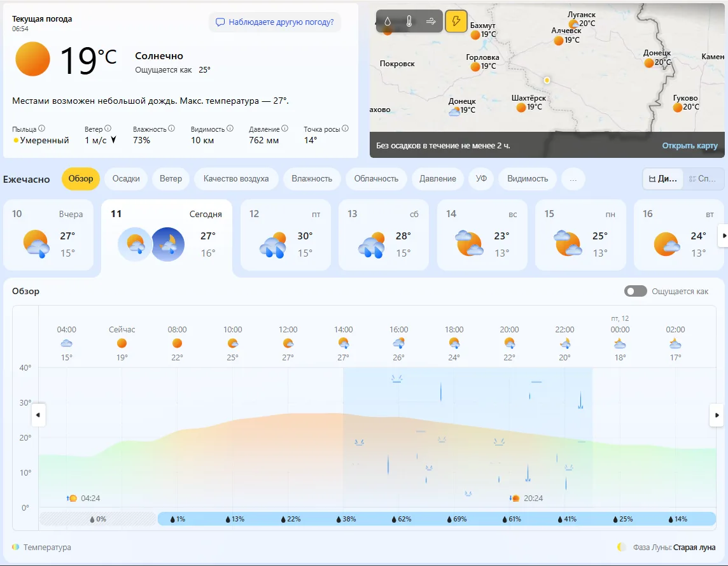Image resolution: width=728 pixels, height=566 pixels.
Task: Select the Обзор tab
Action: click(x=81, y=179)
